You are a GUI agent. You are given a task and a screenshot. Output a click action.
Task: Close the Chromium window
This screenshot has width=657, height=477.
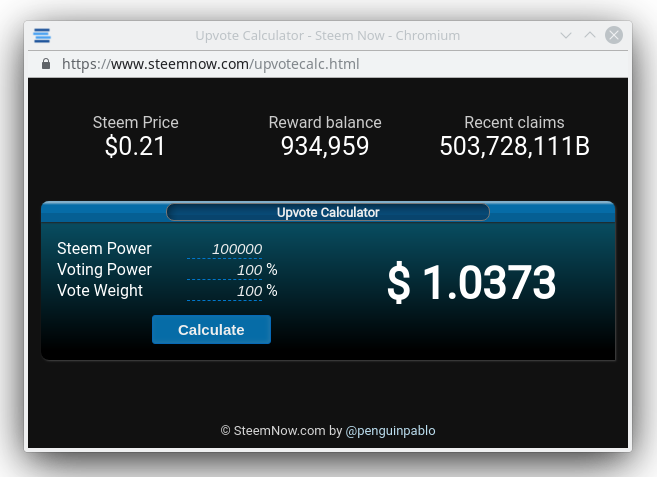pos(614,35)
